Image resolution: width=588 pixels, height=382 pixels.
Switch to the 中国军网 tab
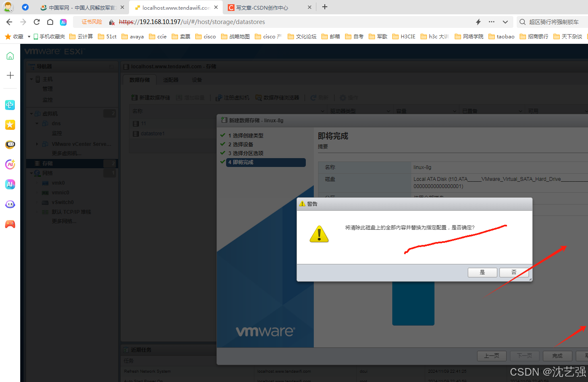pos(82,8)
